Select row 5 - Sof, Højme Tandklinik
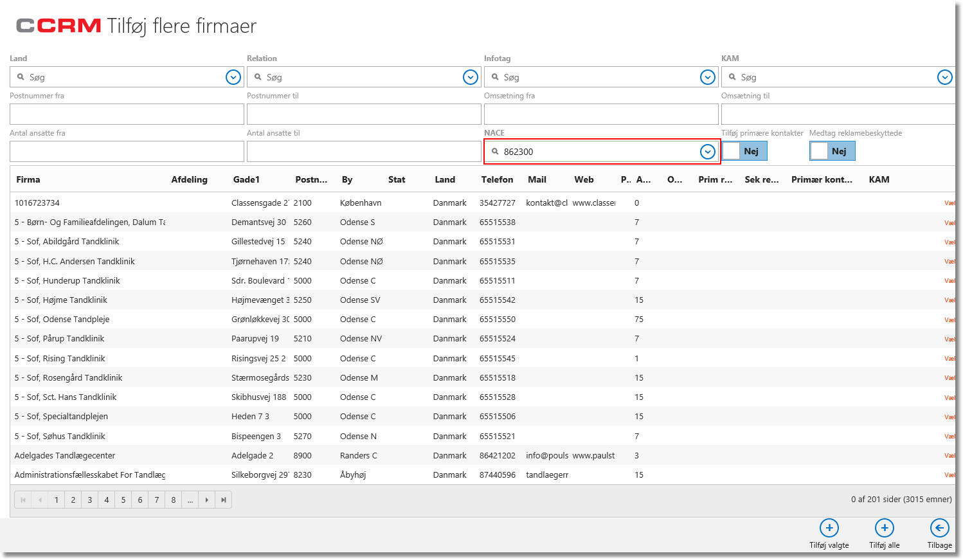 point(482,300)
